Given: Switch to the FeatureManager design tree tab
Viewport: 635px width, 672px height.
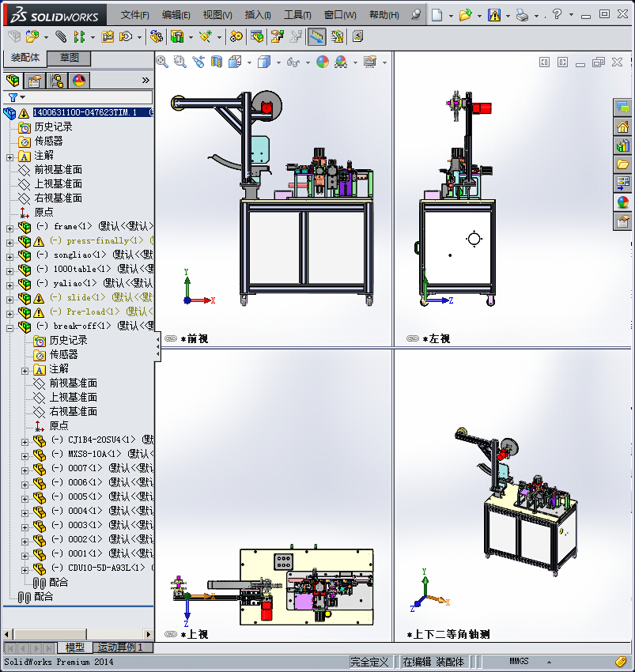Looking at the screenshot, I should (13, 80).
